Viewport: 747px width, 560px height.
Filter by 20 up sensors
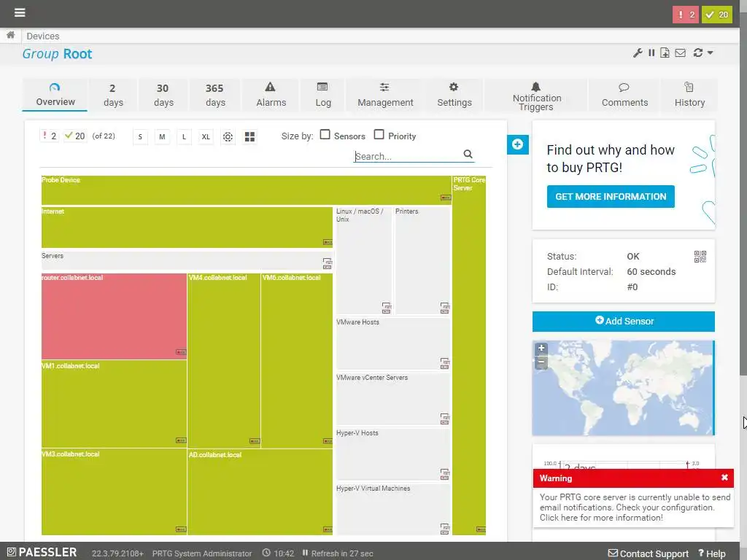click(x=75, y=136)
